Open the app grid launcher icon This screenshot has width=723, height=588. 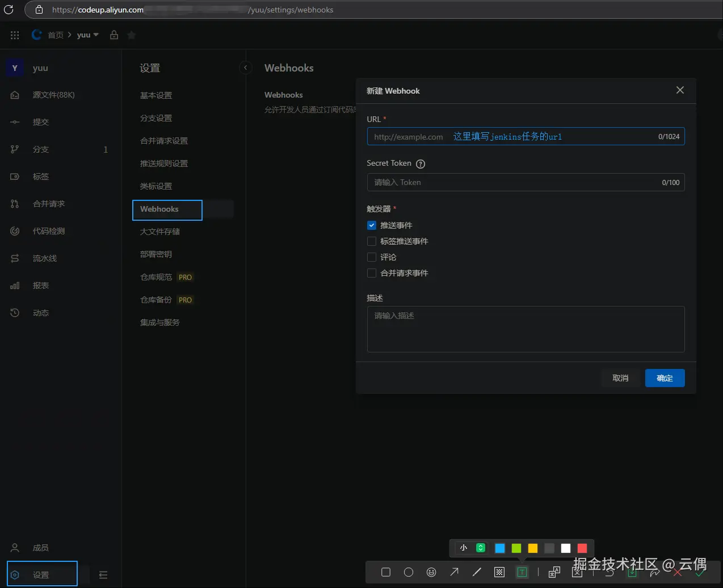(x=15, y=35)
